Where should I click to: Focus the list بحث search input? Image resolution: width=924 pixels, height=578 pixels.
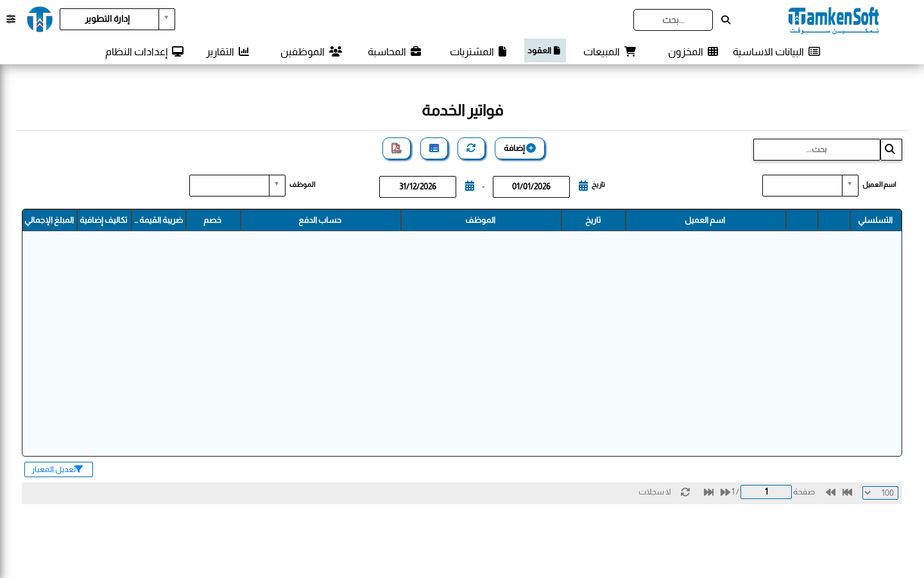pos(817,150)
